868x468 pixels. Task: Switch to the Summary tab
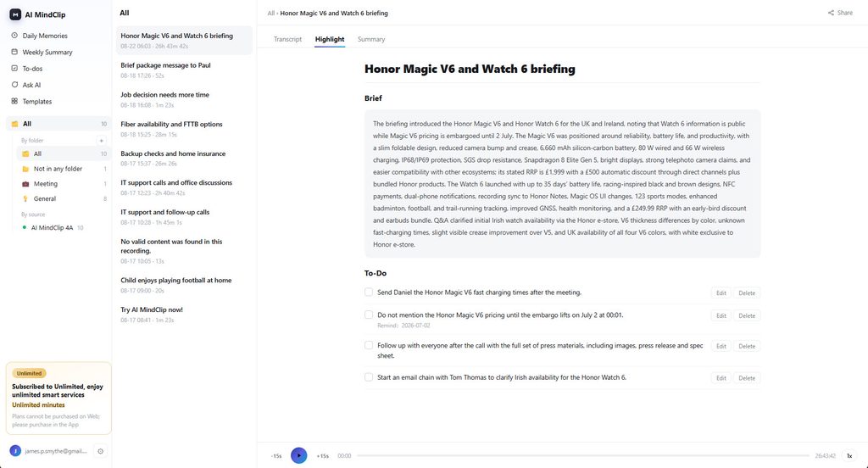(371, 39)
